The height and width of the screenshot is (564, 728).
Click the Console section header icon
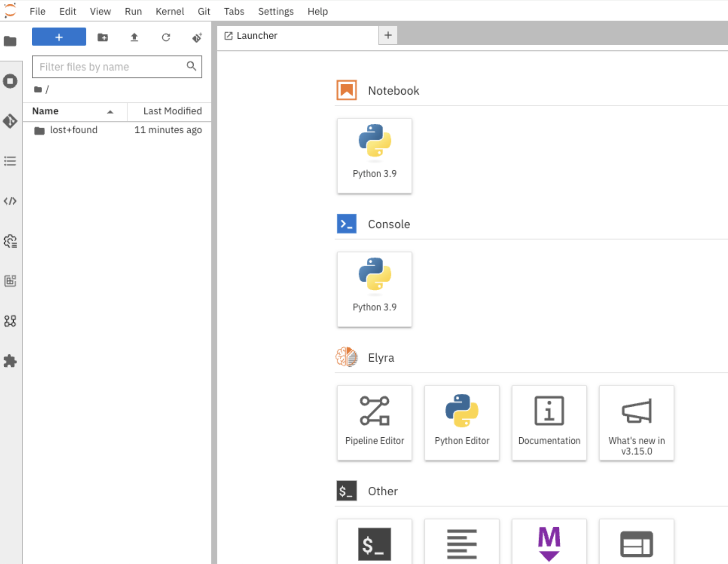pyautogui.click(x=346, y=224)
